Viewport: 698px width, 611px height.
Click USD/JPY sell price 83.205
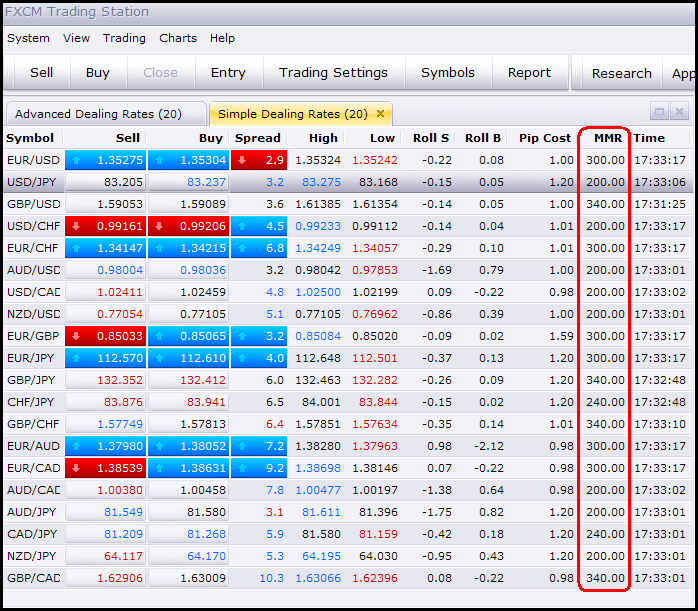click(x=106, y=182)
